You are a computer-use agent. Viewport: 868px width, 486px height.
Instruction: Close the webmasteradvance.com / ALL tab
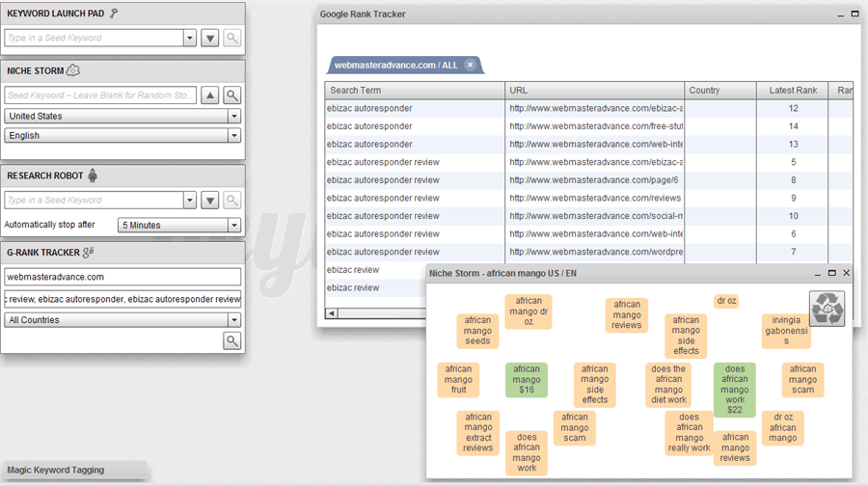(x=470, y=65)
